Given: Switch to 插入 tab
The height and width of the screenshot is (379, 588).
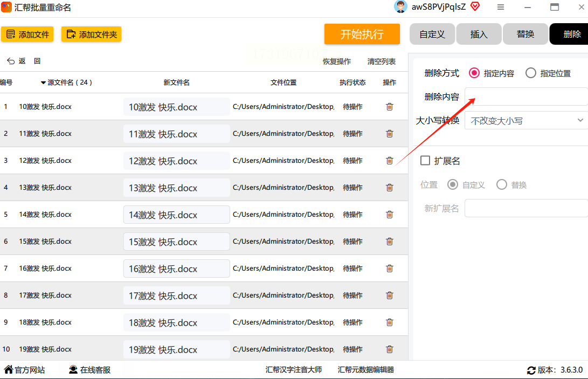Looking at the screenshot, I should click(x=479, y=34).
